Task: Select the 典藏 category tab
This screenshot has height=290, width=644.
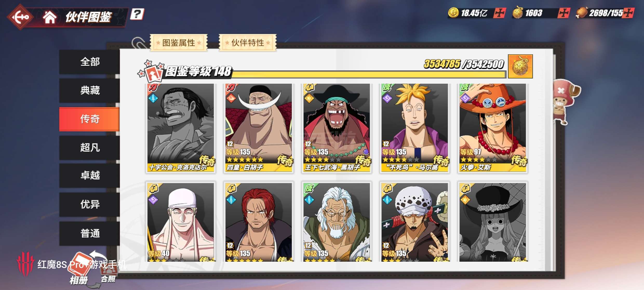Action: pyautogui.click(x=90, y=90)
